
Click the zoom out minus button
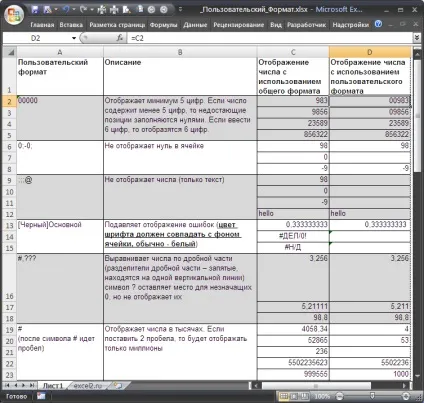pyautogui.click(x=339, y=396)
